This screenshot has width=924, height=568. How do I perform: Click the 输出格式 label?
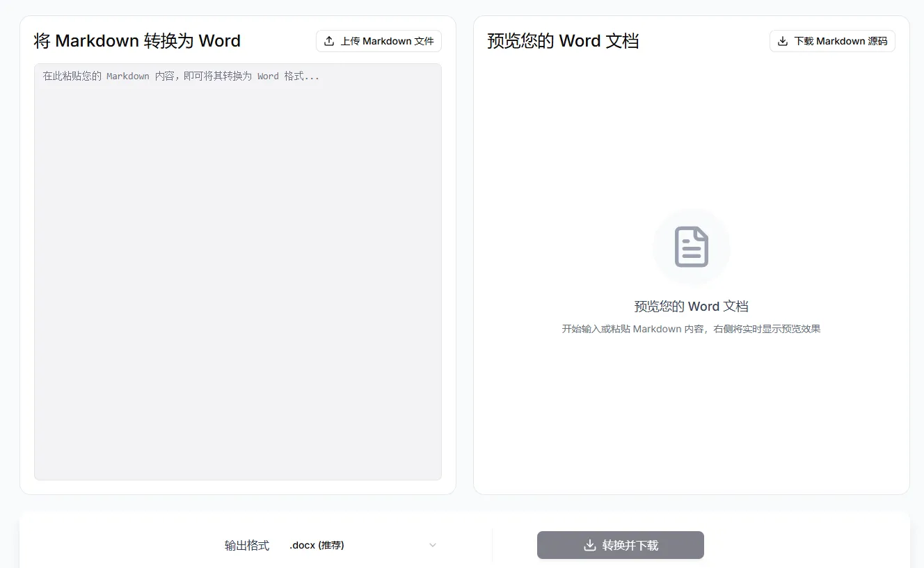[x=246, y=545]
